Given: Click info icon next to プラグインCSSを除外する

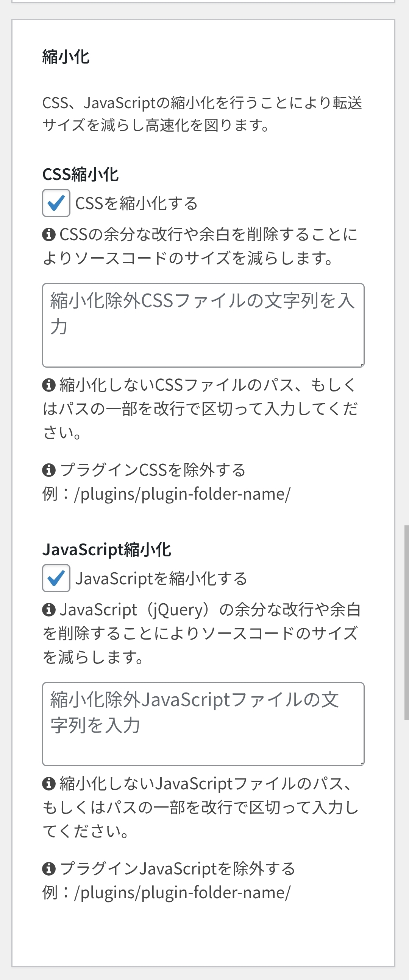Looking at the screenshot, I should coord(49,470).
